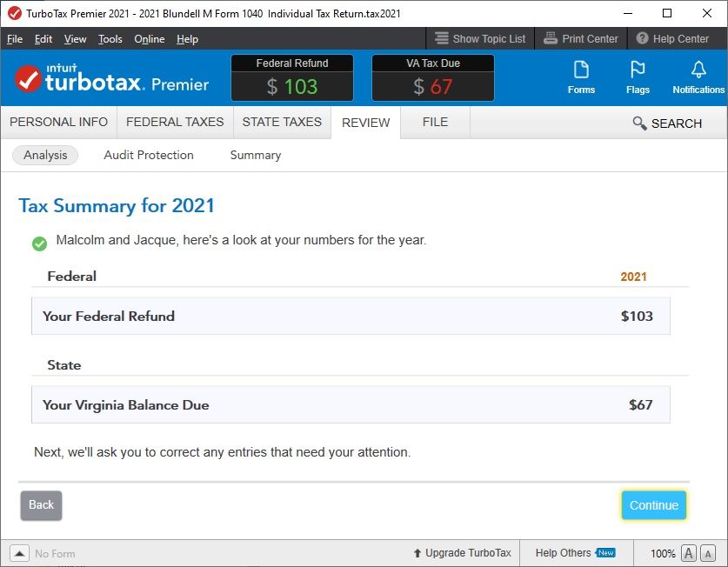The width and height of the screenshot is (728, 567).
Task: Click the Federal section heading
Action: [x=72, y=277]
